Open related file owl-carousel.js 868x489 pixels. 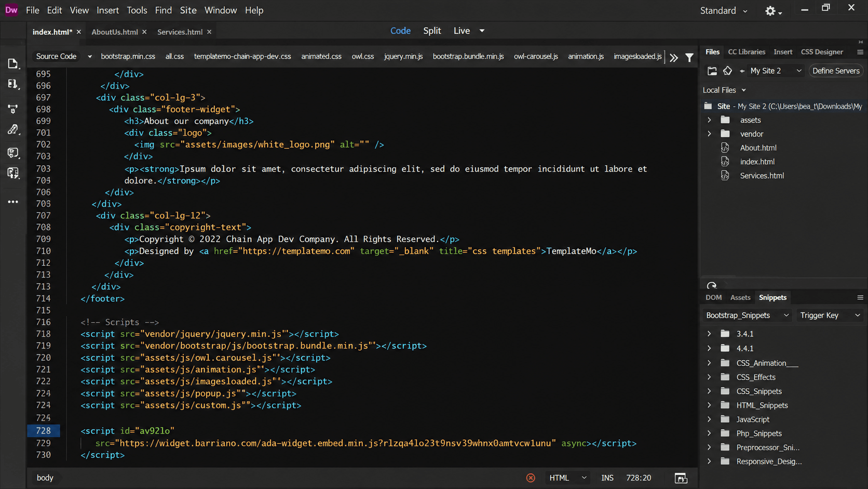536,57
